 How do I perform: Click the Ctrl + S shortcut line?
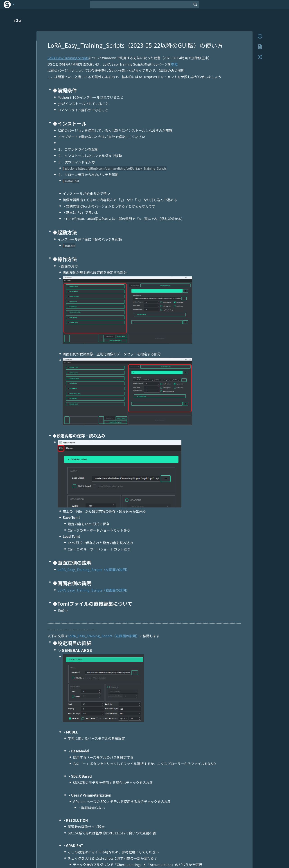point(99,530)
